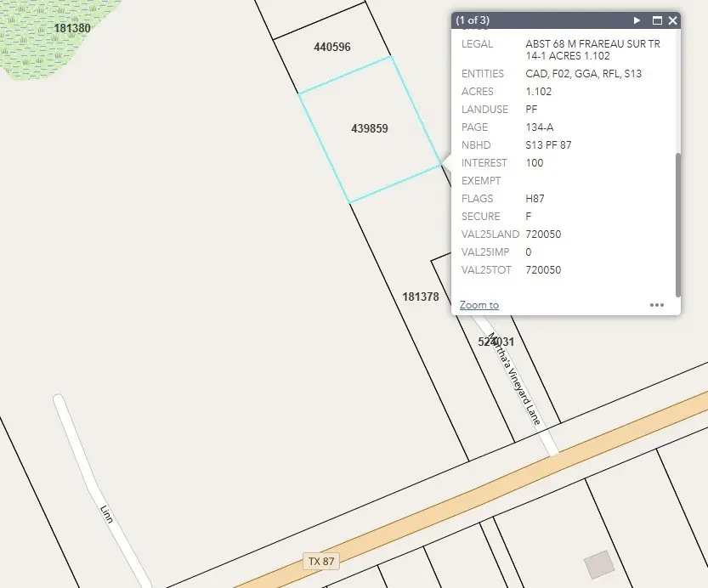Click the tan building footprint near TX 87
Image resolution: width=708 pixels, height=588 pixels.
pos(600,566)
